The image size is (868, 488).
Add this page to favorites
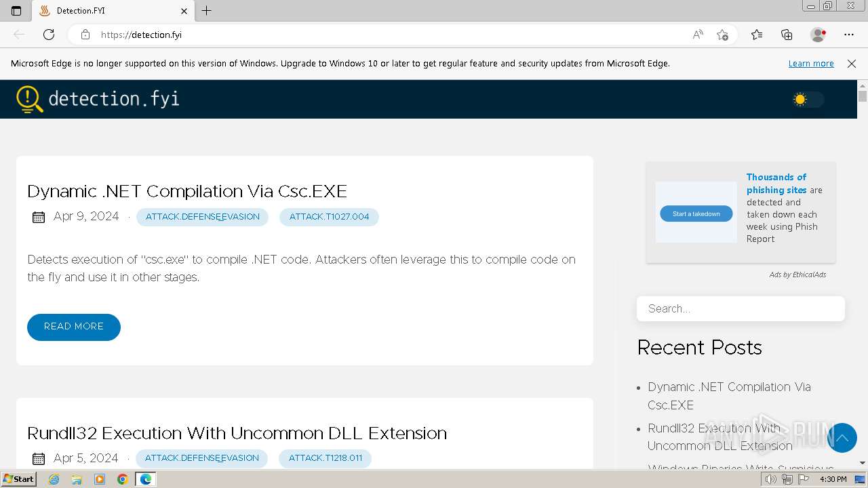722,35
